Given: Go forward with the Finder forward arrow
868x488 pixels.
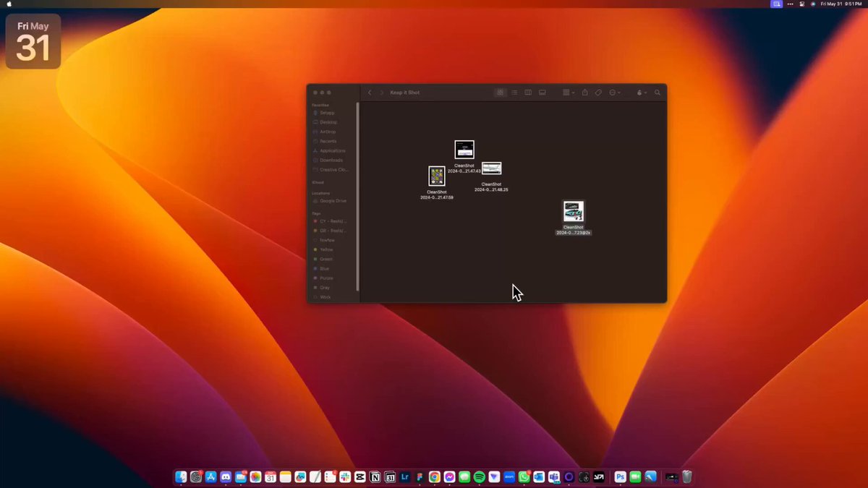Looking at the screenshot, I should tap(382, 93).
